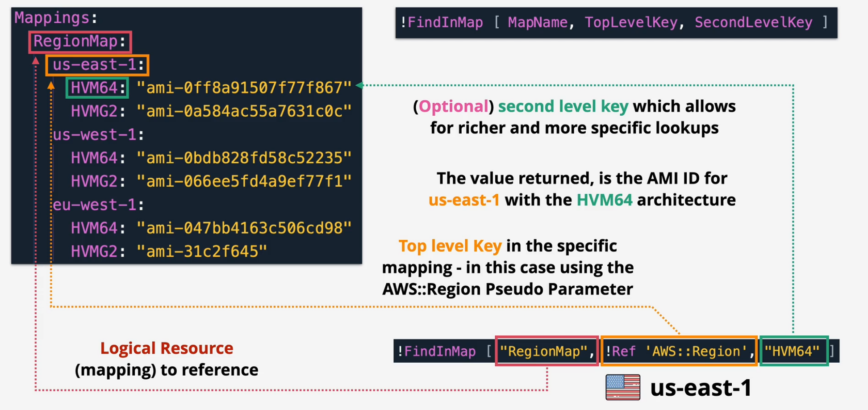This screenshot has width=868, height=410.
Task: Click 'MapName' in the syntax line
Action: point(538,22)
